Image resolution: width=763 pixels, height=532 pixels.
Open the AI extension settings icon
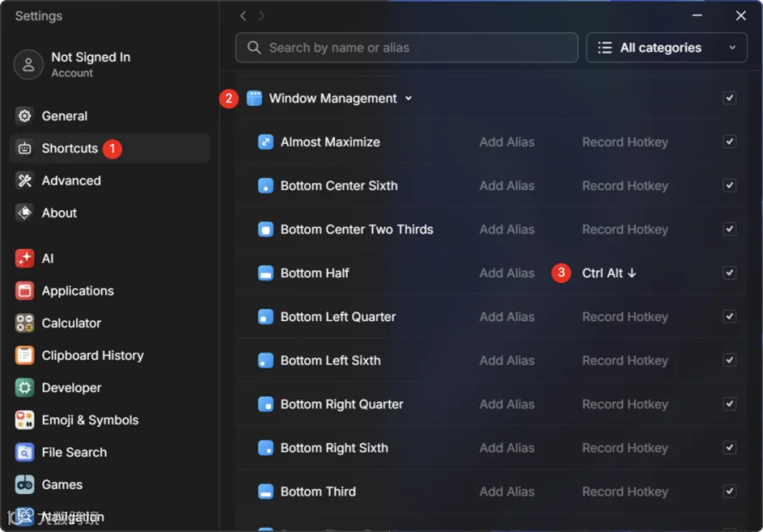[25, 258]
